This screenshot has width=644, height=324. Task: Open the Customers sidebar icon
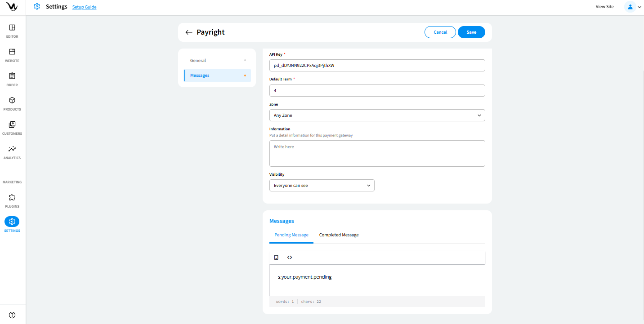(12, 125)
